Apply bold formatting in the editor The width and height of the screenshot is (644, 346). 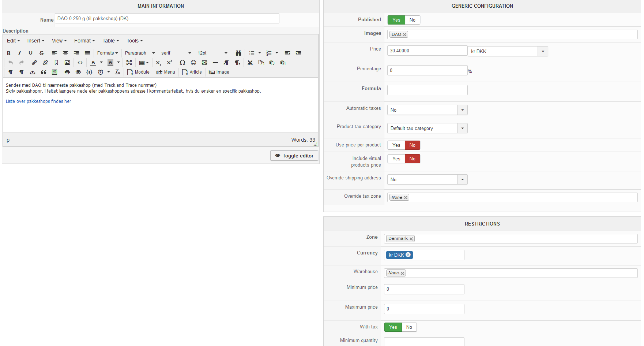click(9, 53)
